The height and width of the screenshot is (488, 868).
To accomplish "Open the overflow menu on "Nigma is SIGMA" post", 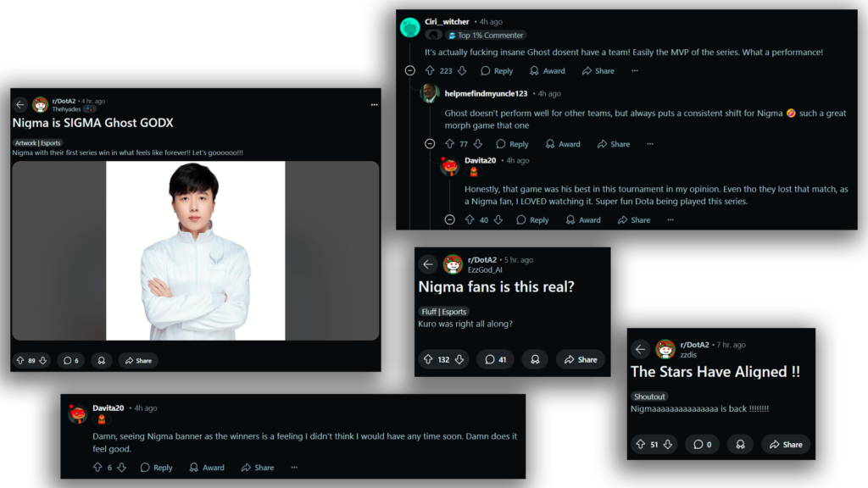I will [374, 104].
